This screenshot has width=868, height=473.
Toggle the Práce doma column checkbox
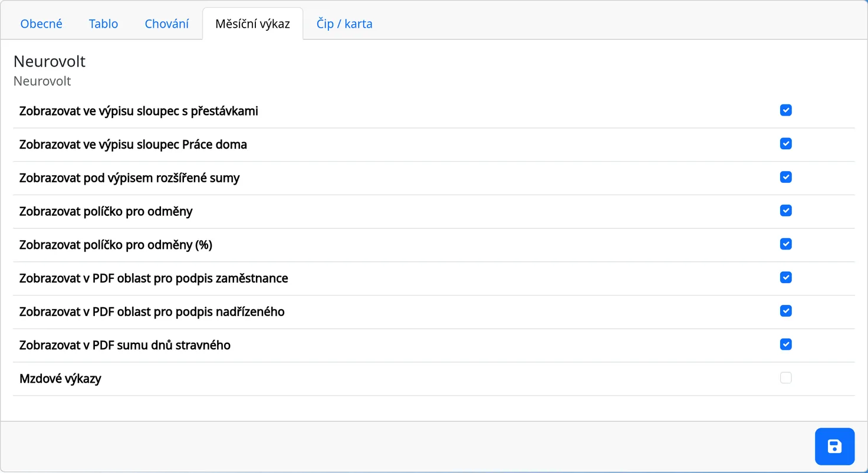point(785,144)
